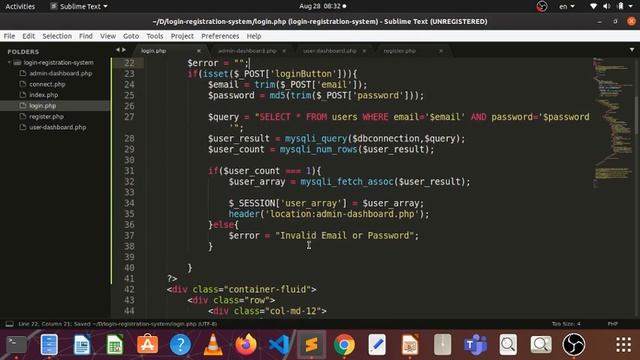Collapse the login-registration-system folder
The height and width of the screenshot is (360, 640).
[9, 62]
